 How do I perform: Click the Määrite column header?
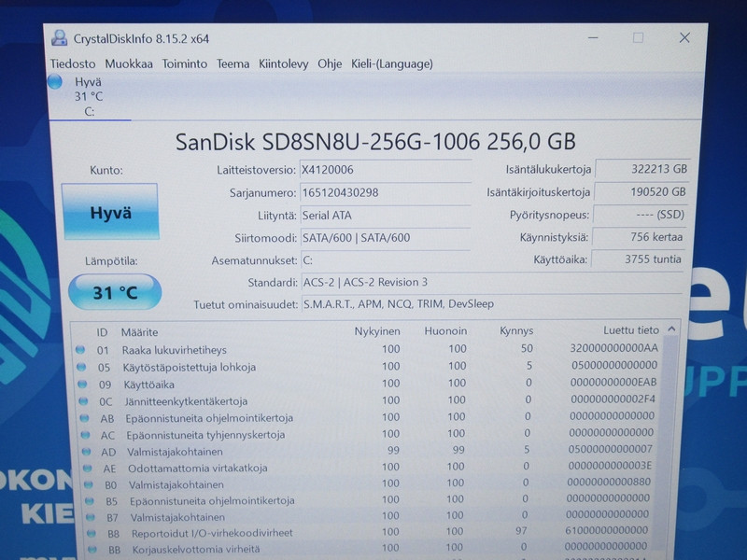pyautogui.click(x=139, y=332)
